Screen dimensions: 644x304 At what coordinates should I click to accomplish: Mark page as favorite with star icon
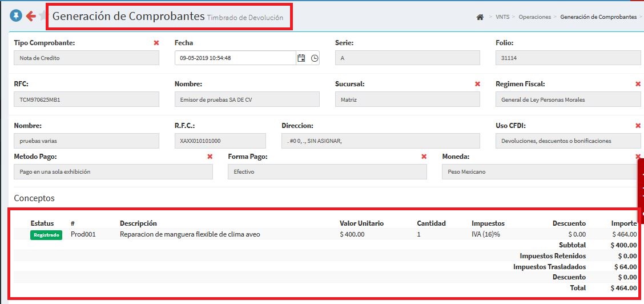tap(43, 16)
